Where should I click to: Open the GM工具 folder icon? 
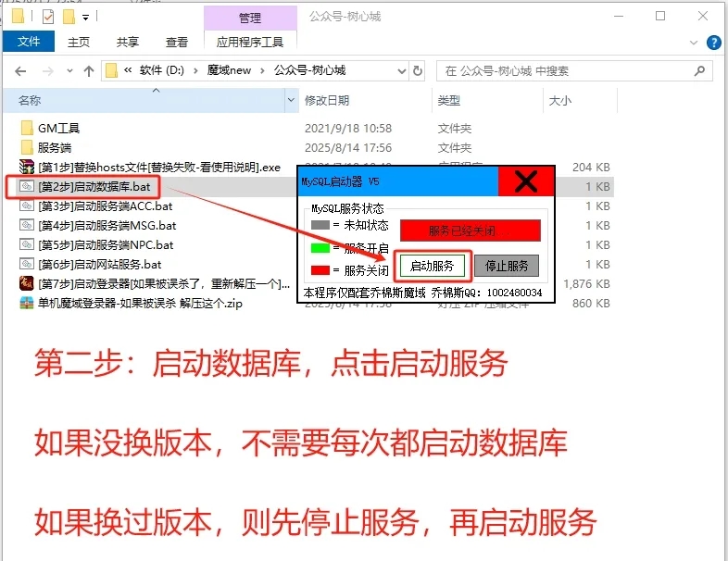[x=27, y=128]
